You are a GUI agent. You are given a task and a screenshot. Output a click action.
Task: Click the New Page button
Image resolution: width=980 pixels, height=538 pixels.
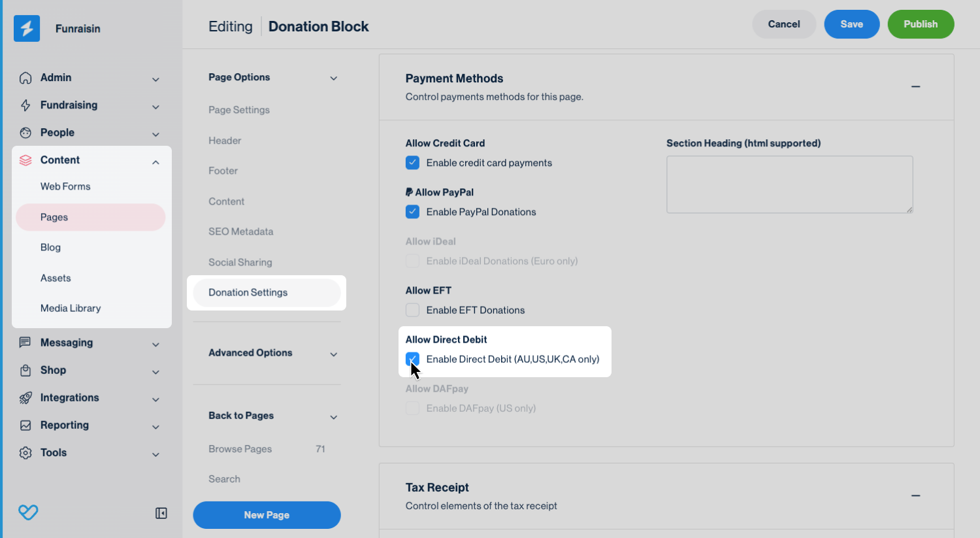click(x=267, y=515)
